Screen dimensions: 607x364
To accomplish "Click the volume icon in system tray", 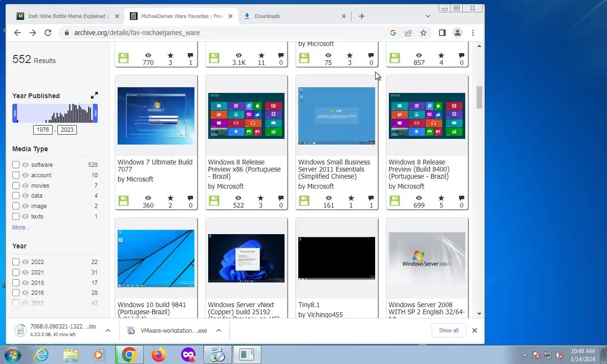I will 559,355.
